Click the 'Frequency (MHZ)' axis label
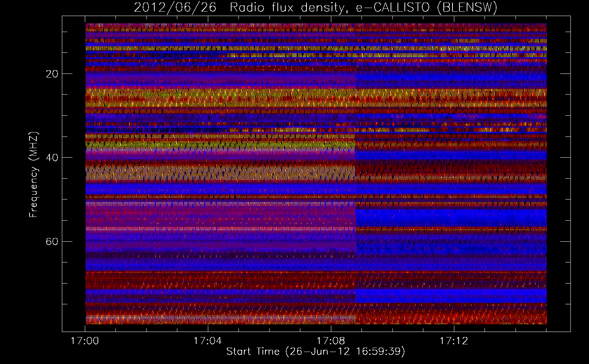589x364 pixels. pyautogui.click(x=33, y=175)
